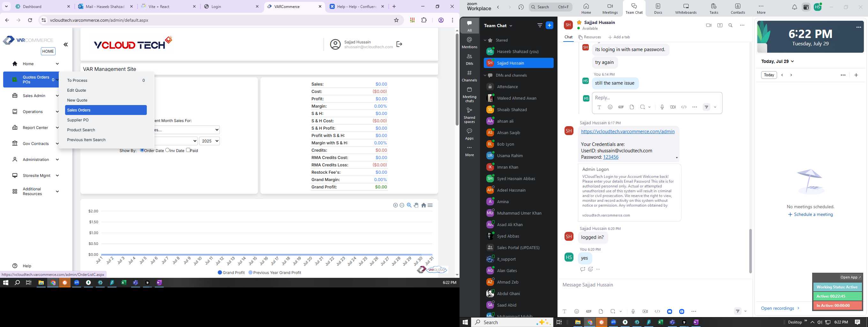Expand the Sales Admin menu
Screen dimensions: 868x327
pyautogui.click(x=35, y=96)
